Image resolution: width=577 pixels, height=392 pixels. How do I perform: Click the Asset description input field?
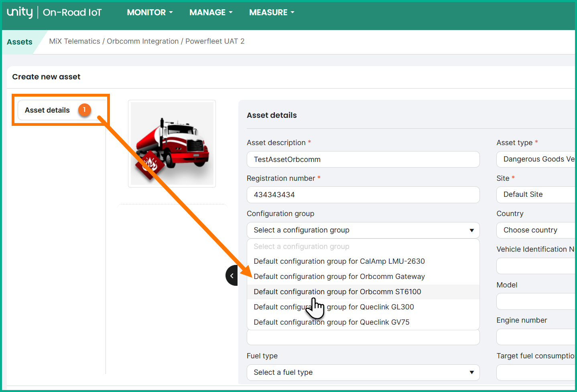[363, 160]
